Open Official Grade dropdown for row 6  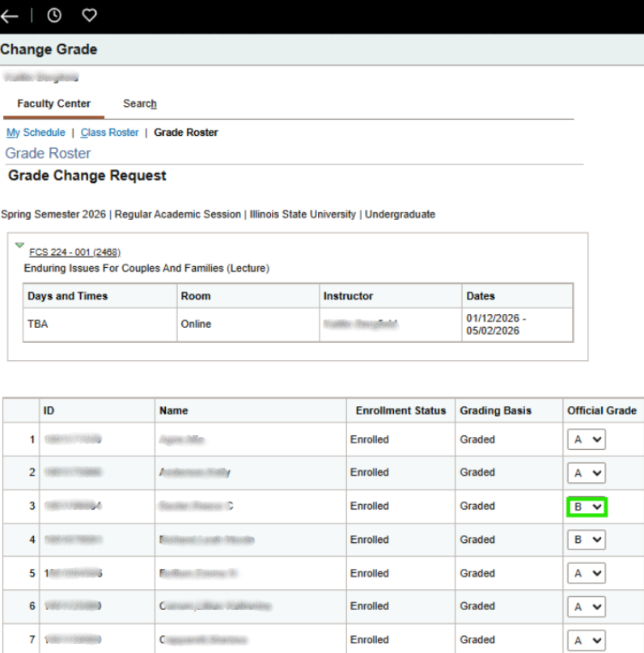click(x=587, y=607)
